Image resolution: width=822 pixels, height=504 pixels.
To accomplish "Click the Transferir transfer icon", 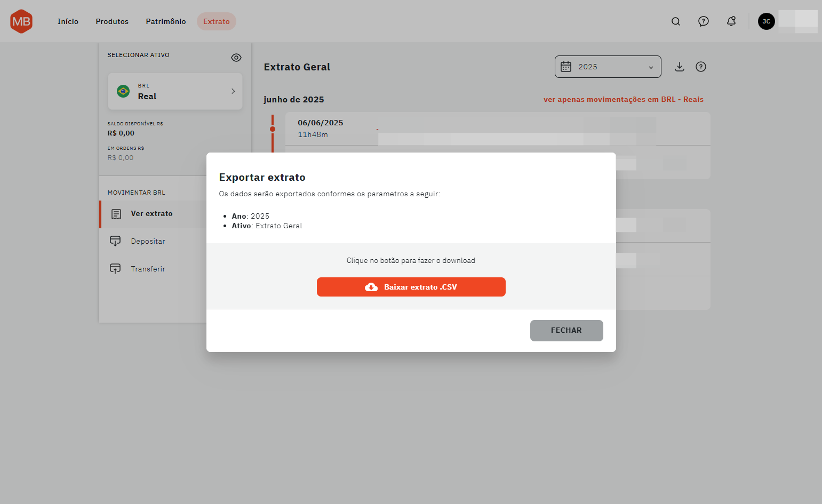I will pos(115,269).
